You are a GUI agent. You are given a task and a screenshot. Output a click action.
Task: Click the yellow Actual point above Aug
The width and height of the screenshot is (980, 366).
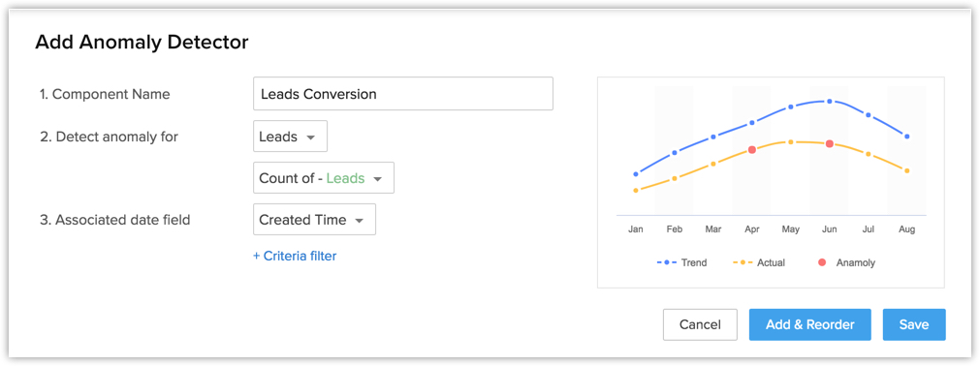(x=907, y=170)
